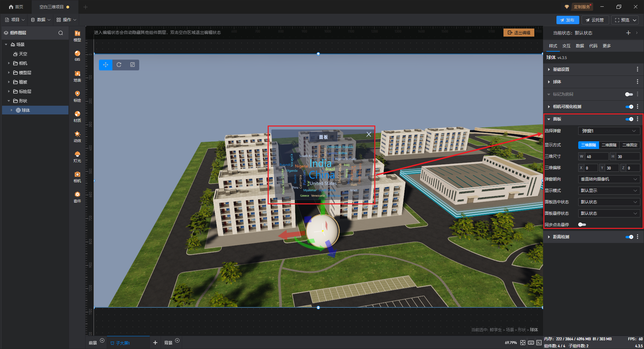Image resolution: width=644 pixels, height=349 pixels.
Task: Open the 套件 kit category
Action: 77,197
